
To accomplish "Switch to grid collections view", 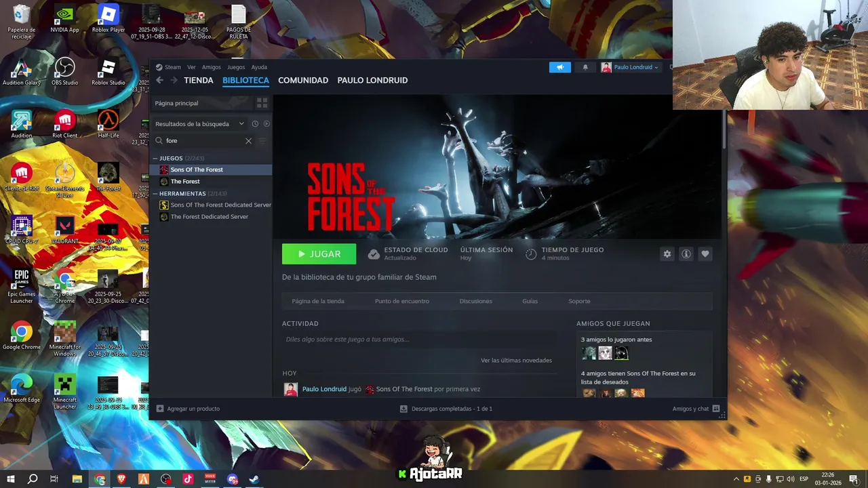I will coord(262,103).
